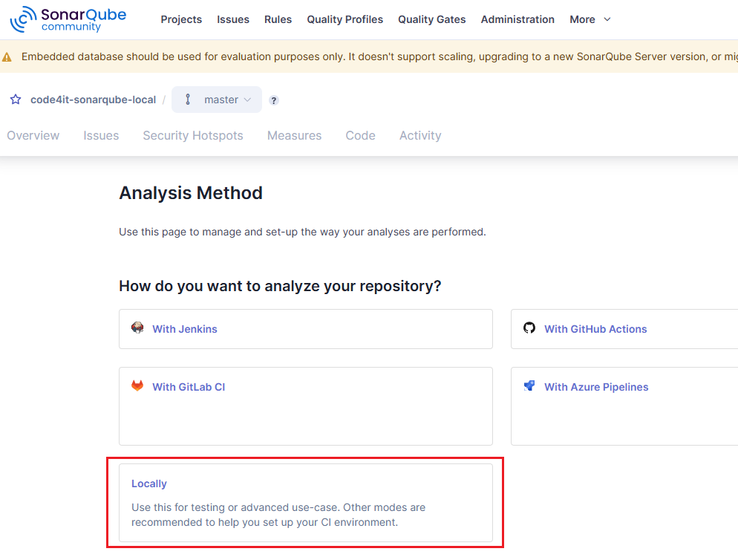Open the master branch dropdown
The width and height of the screenshot is (738, 560).
coord(217,100)
